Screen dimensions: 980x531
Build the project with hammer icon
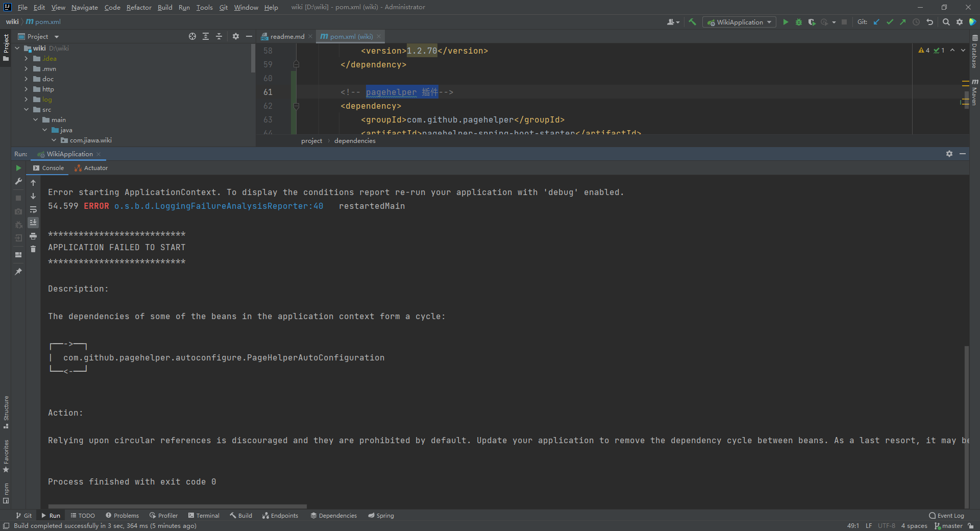point(692,22)
